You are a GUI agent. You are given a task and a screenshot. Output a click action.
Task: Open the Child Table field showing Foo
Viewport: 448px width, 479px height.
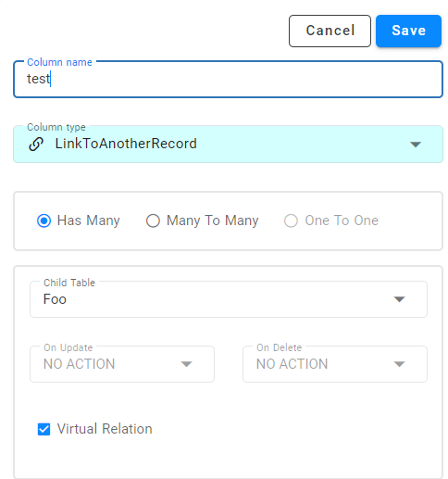coord(229,299)
